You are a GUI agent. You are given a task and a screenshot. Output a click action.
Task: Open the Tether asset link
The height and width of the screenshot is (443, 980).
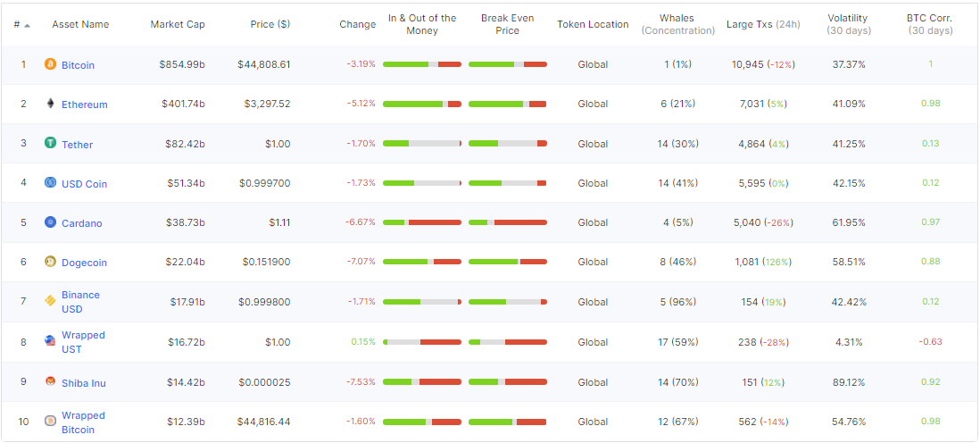pos(77,145)
